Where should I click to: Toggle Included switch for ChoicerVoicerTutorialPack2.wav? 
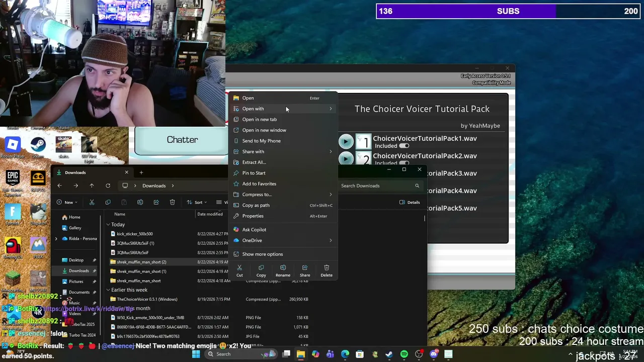pyautogui.click(x=404, y=163)
